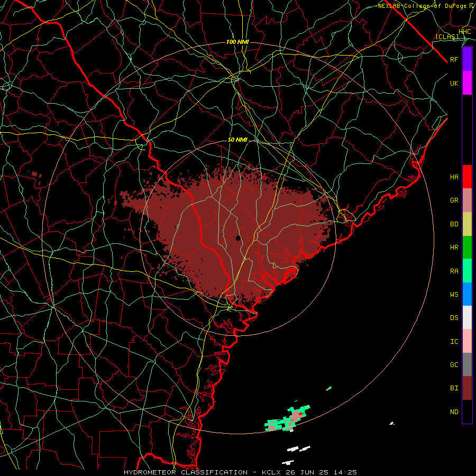
Task: Click the GR legend label
Action: click(x=454, y=200)
